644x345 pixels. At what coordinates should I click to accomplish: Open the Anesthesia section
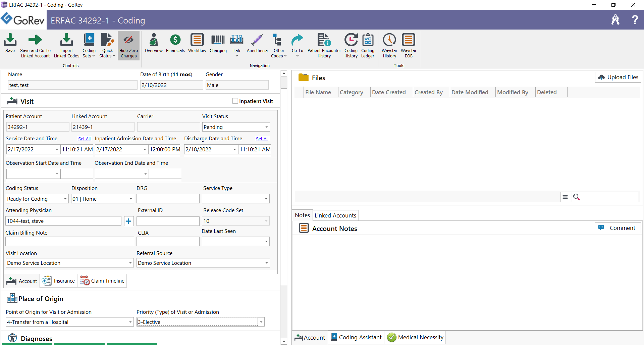(257, 43)
